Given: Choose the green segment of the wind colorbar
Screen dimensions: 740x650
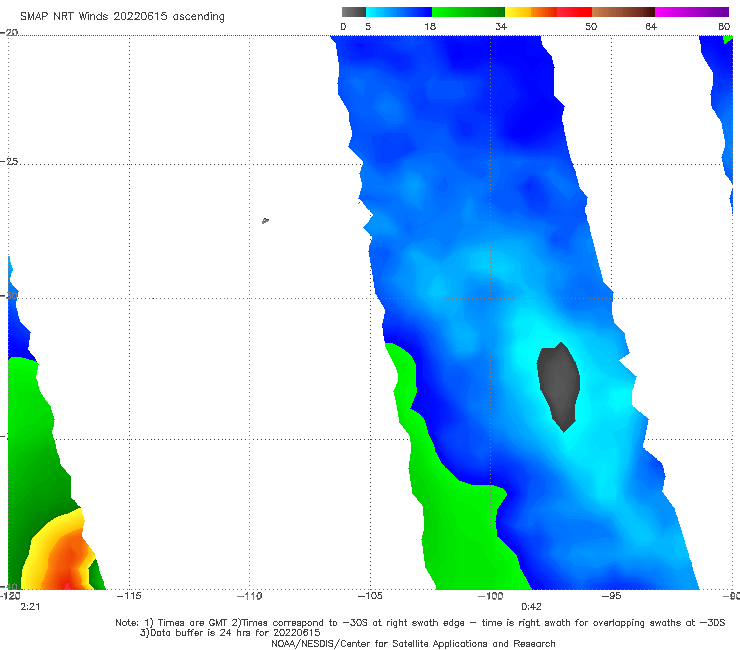Looking at the screenshot, I should [468, 12].
